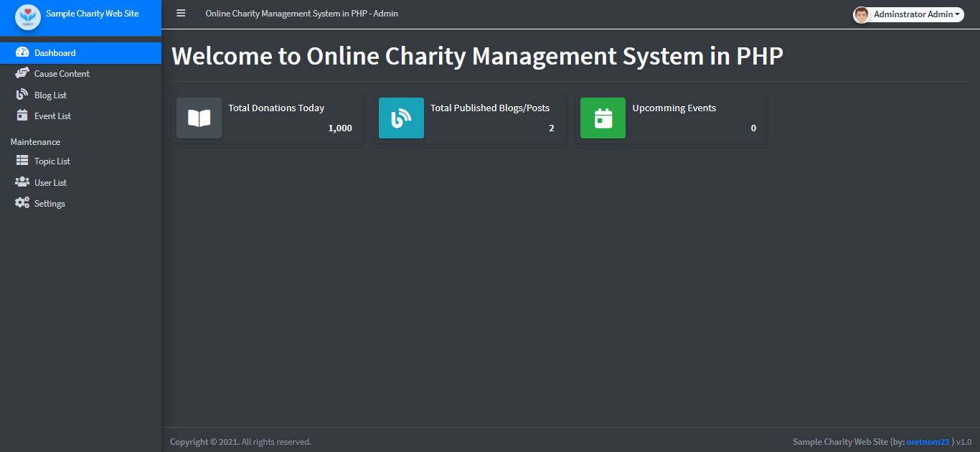980x452 pixels.
Task: Click the oretnom23 author link
Action: tap(928, 441)
